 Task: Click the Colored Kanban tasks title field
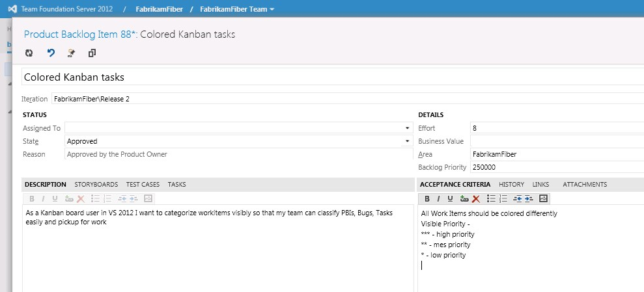(333, 77)
